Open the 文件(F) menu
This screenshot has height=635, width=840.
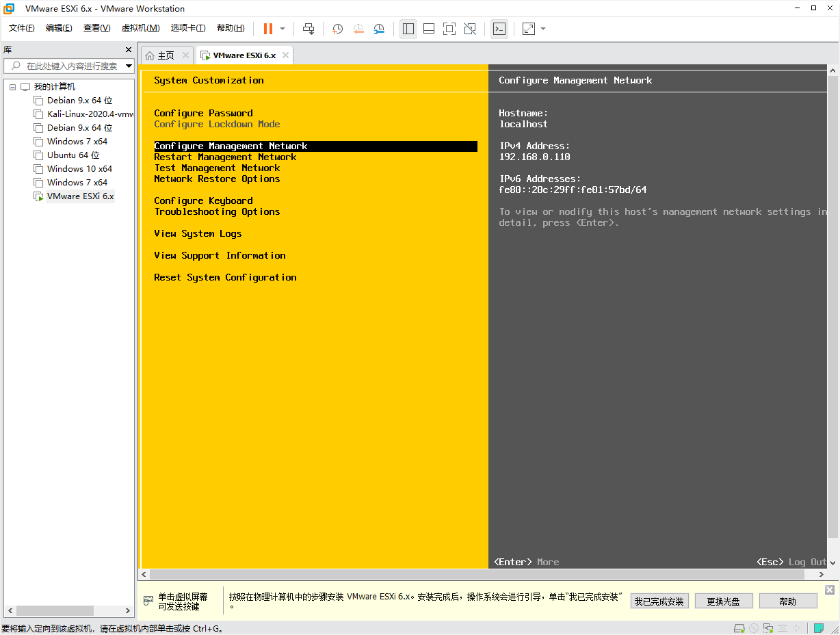coord(22,28)
